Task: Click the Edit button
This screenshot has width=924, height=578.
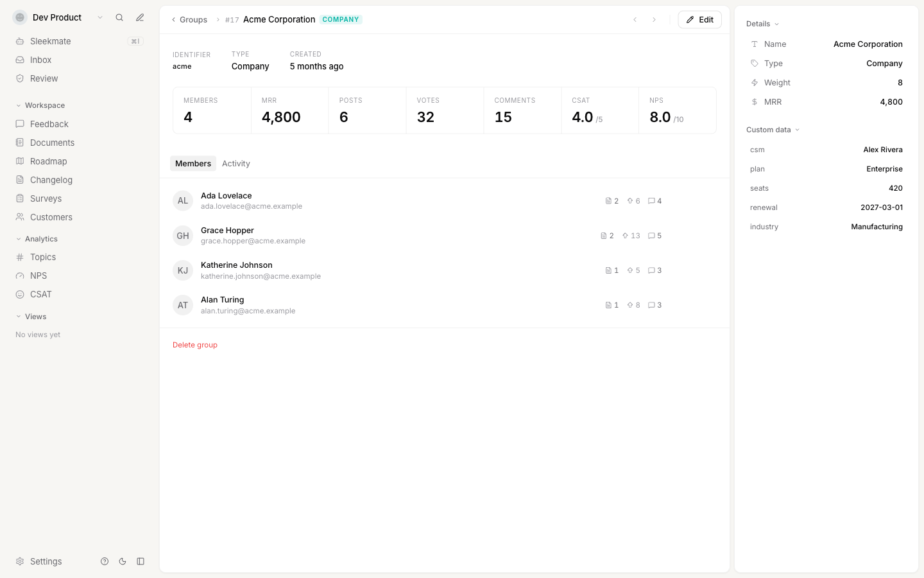Action: [x=699, y=20]
